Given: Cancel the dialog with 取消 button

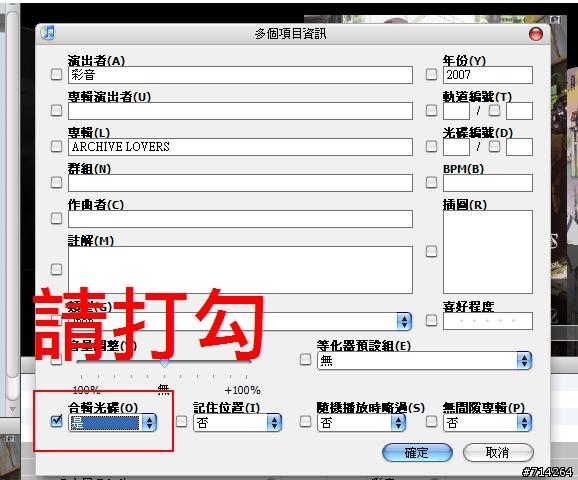Looking at the screenshot, I should click(498, 452).
